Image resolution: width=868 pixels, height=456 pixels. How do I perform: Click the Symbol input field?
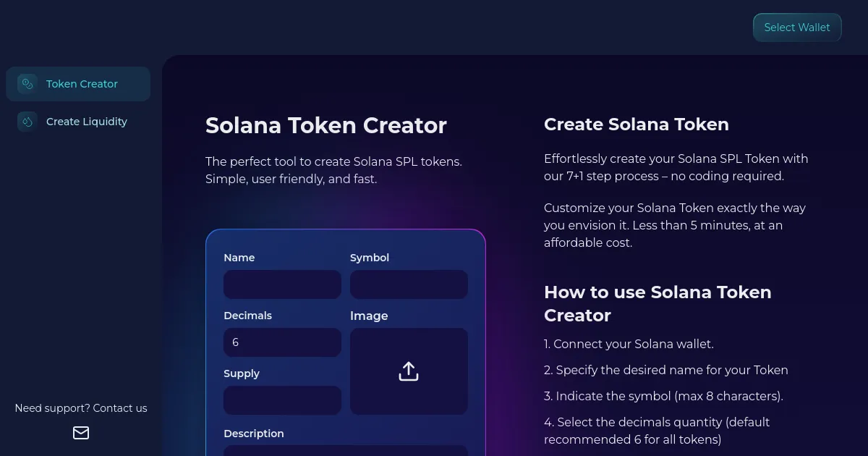409,284
